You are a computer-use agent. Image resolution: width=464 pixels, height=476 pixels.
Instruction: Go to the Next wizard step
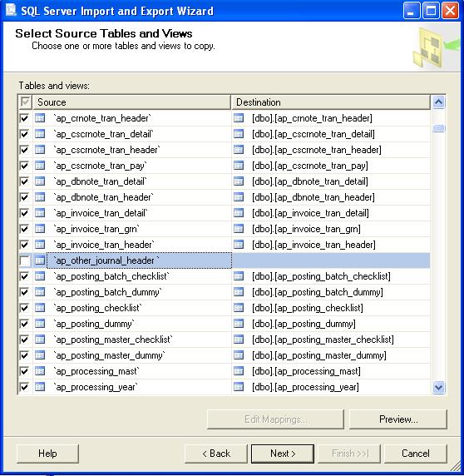click(283, 454)
